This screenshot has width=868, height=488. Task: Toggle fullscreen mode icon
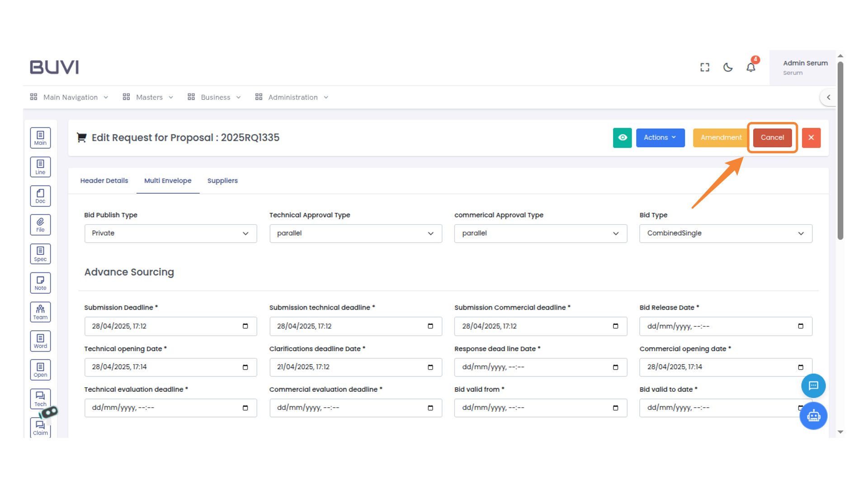pyautogui.click(x=705, y=68)
